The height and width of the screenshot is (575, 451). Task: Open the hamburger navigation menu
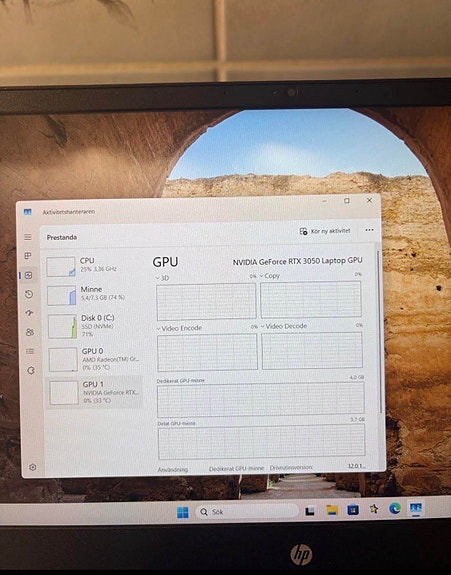point(28,237)
